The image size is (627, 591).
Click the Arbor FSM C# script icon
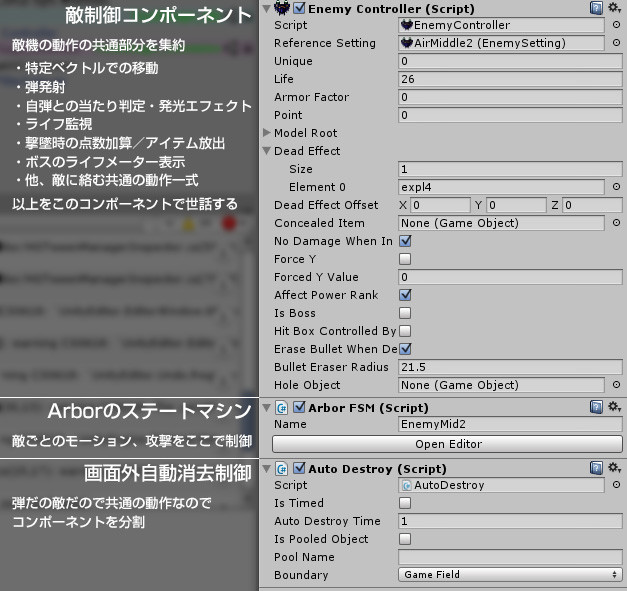pyautogui.click(x=282, y=408)
